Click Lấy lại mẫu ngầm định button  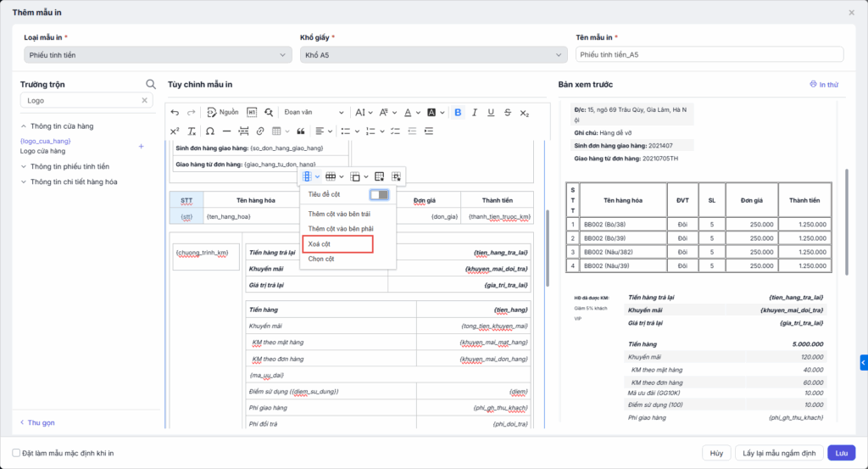[779, 453]
